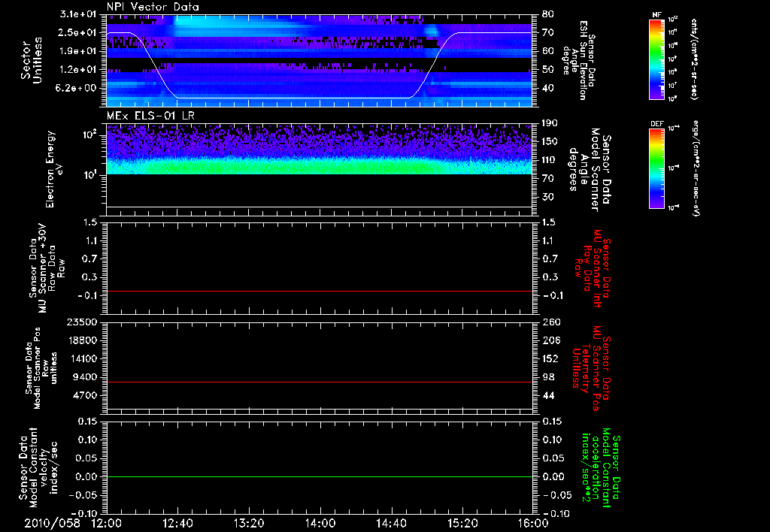The width and height of the screenshot is (770, 532).
Task: Select the 'NPI Vector Data' panel title
Action: pos(153,7)
